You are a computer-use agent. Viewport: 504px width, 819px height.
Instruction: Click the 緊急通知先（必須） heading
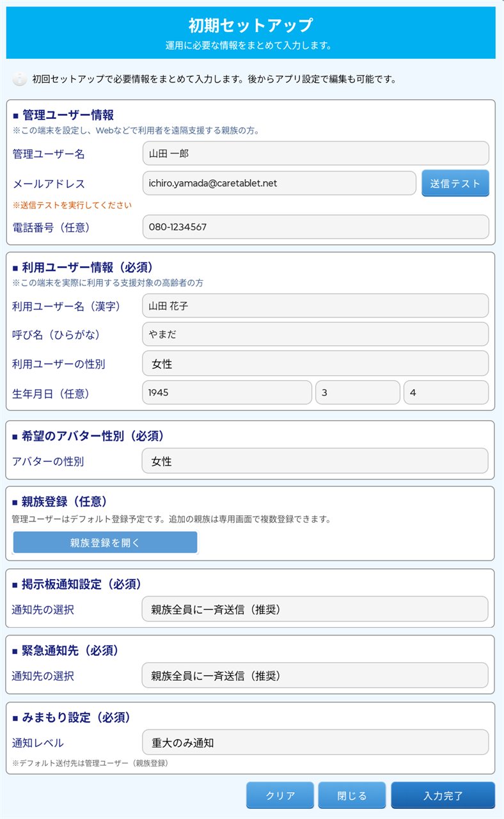(65, 650)
